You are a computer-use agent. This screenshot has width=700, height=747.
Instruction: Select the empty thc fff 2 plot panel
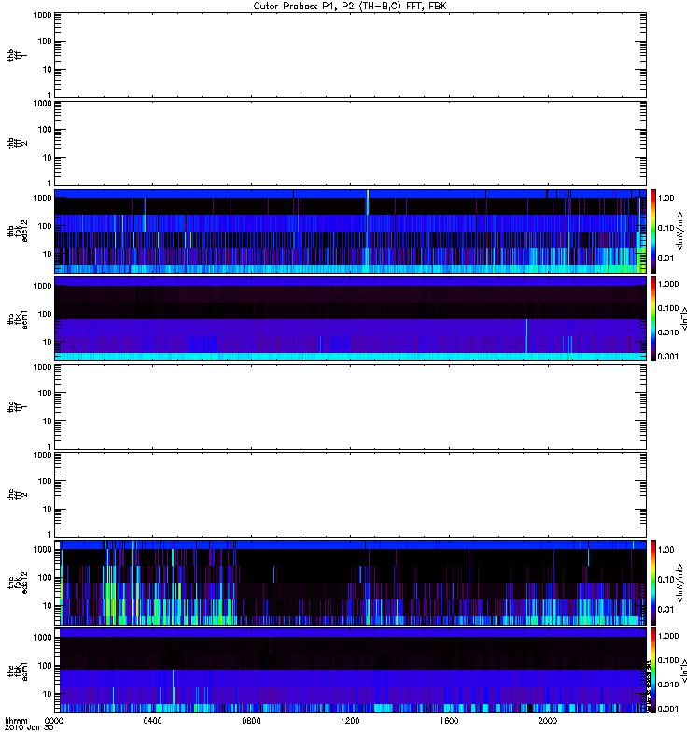coord(351,495)
